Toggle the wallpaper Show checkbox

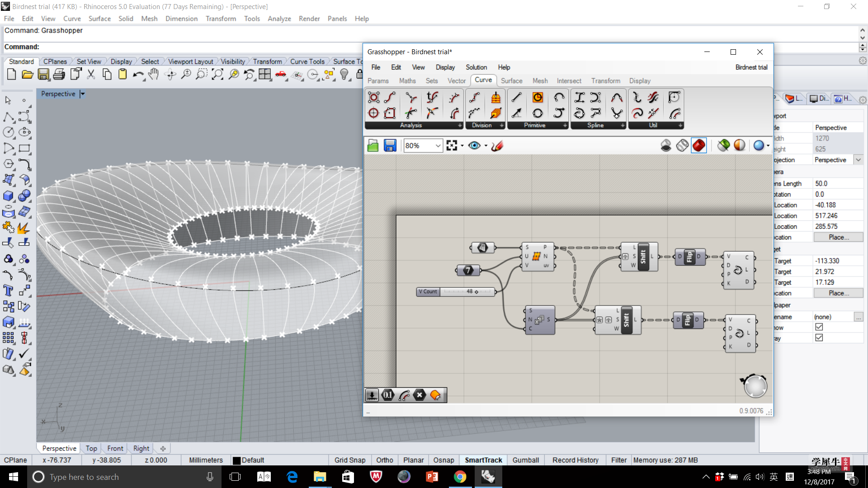click(x=819, y=327)
